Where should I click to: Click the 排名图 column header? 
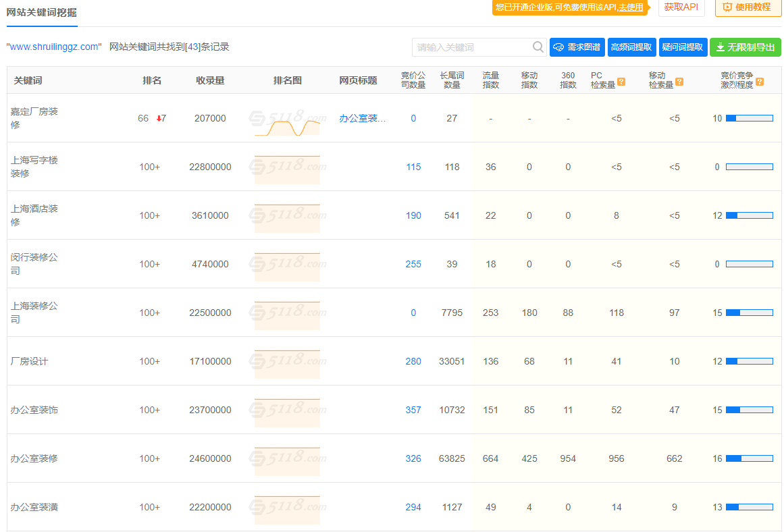point(288,80)
